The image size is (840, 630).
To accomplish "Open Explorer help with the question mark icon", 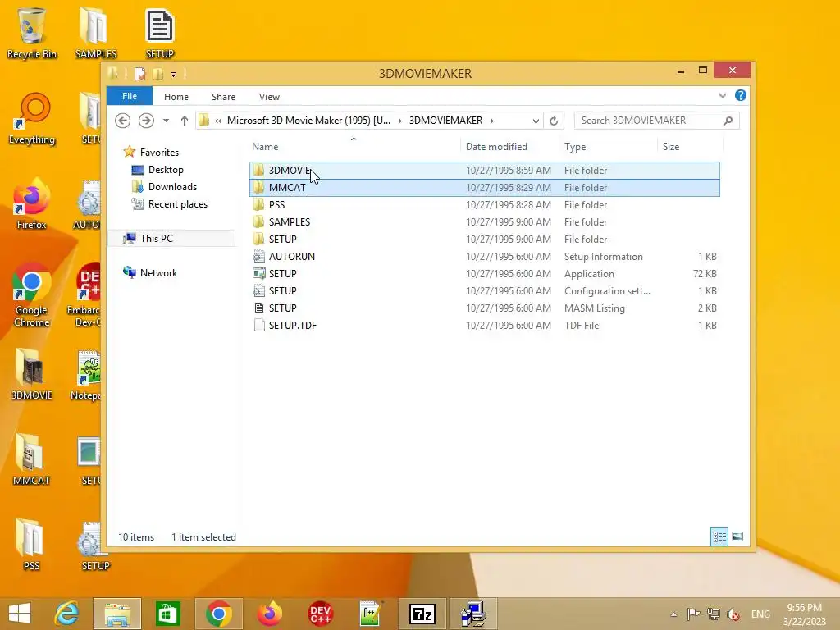I will click(741, 95).
